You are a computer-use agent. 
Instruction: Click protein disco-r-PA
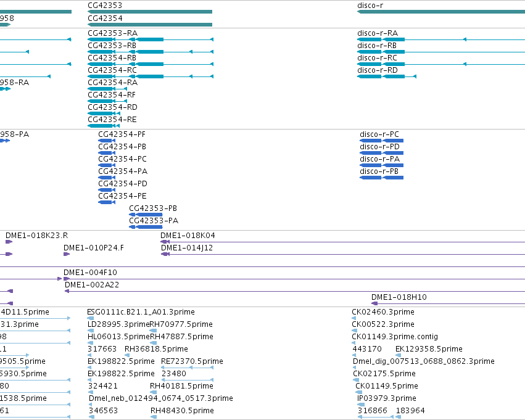[379, 159]
